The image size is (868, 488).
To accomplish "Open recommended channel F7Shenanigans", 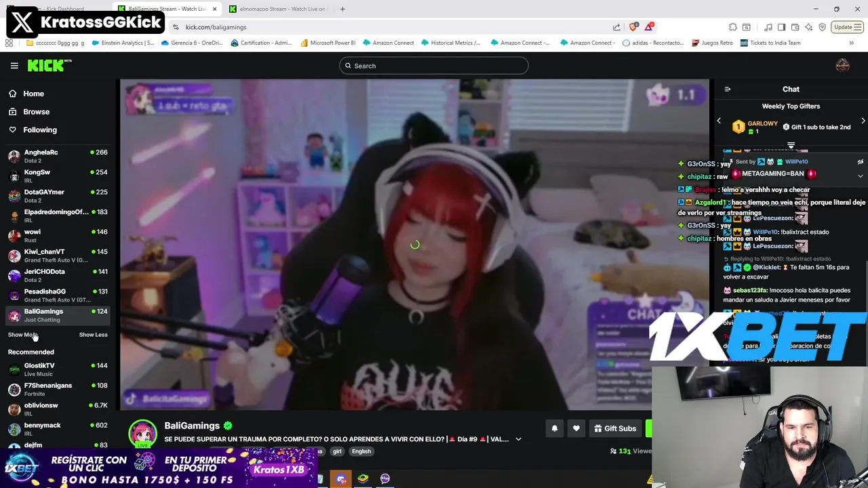I will [x=58, y=389].
